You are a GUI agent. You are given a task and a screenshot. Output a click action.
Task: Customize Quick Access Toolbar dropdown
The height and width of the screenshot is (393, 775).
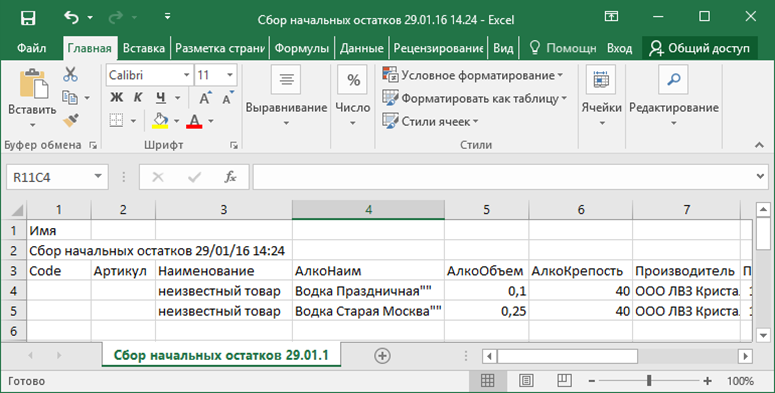[x=168, y=16]
